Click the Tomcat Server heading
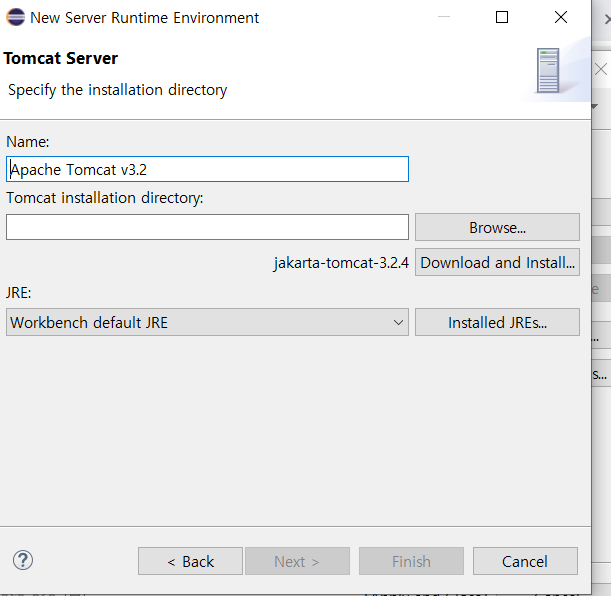 click(x=60, y=58)
